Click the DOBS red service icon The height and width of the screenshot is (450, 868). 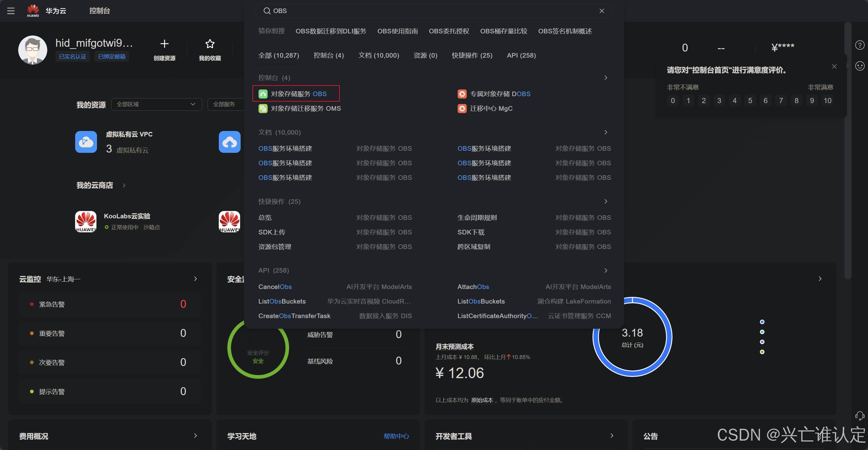[462, 94]
